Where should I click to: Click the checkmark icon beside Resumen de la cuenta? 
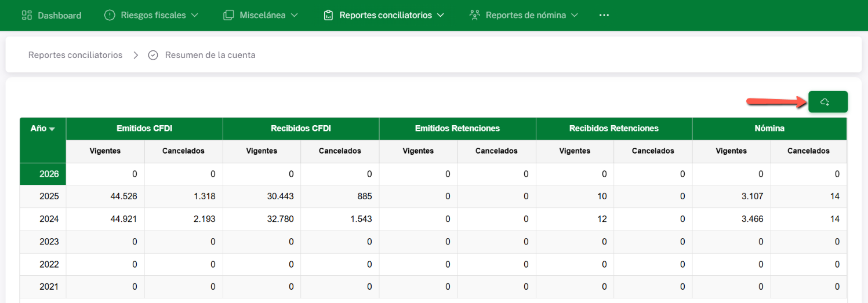coord(153,55)
